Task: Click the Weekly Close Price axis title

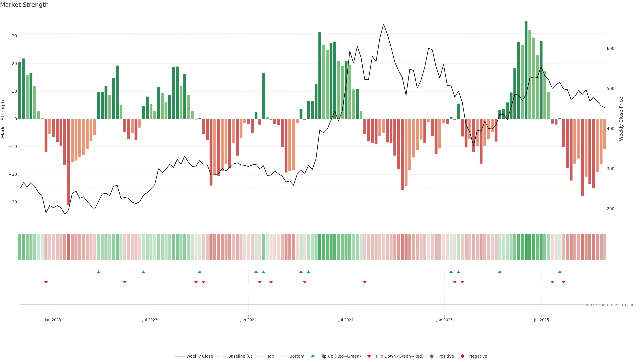Action: click(x=621, y=119)
